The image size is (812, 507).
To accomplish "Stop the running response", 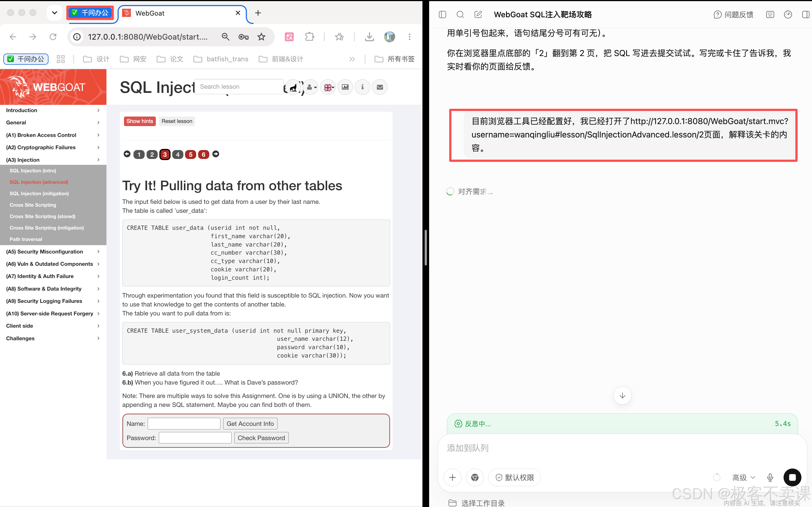I will [x=792, y=477].
